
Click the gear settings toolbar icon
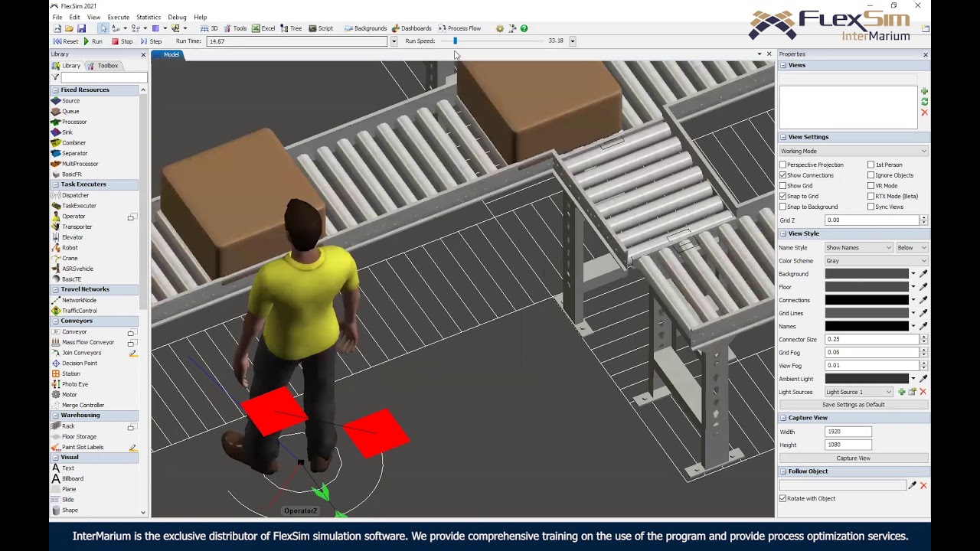click(x=500, y=28)
